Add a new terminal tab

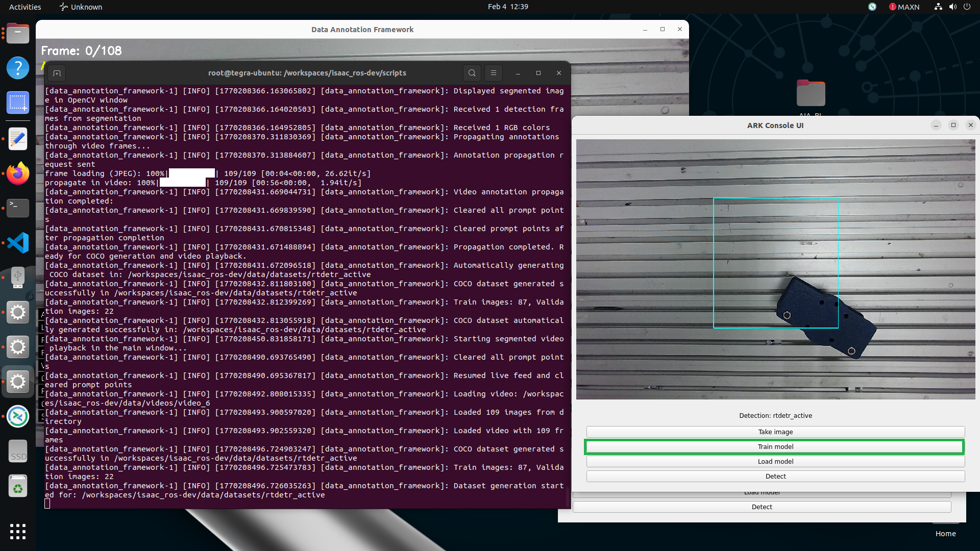(x=57, y=73)
